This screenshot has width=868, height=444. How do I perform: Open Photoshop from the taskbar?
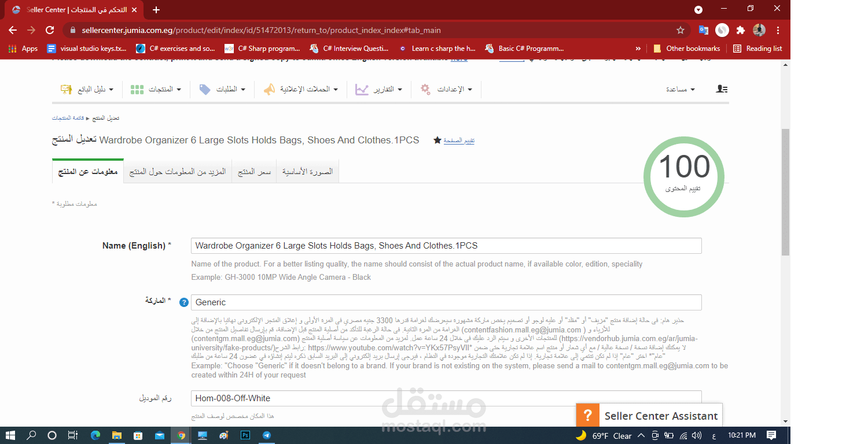pyautogui.click(x=245, y=435)
